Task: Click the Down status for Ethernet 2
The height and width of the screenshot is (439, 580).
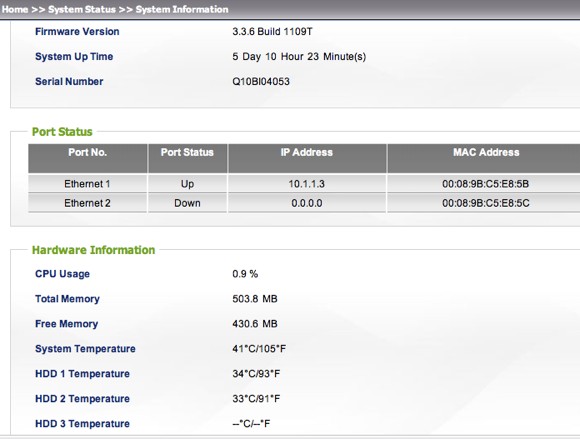Action: 187,203
